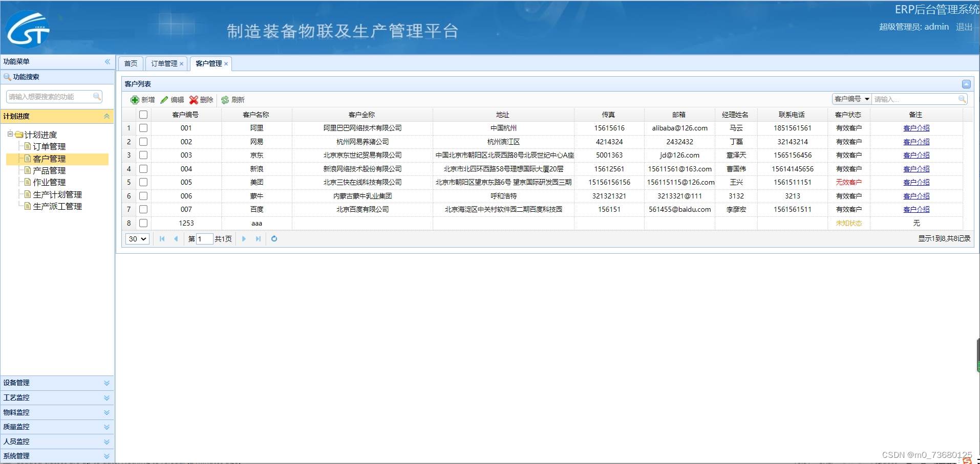Open 客户介绍 link for customer 001
980x464 pixels.
click(x=916, y=128)
